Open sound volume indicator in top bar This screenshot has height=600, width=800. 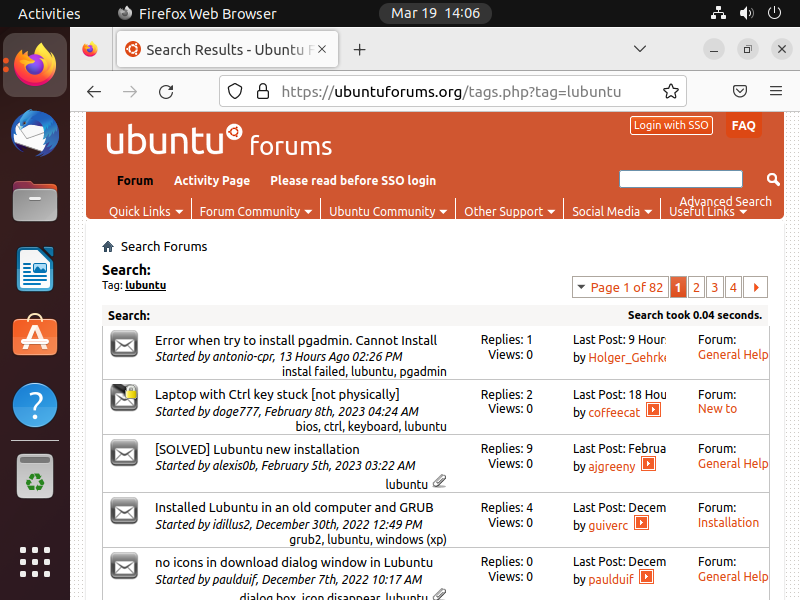[x=746, y=13]
